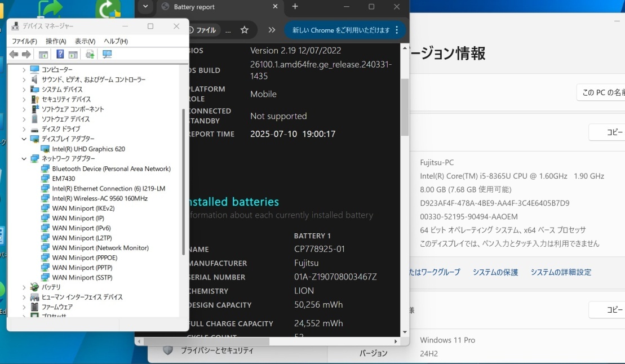Viewport: 625px width, 364px height.
Task: Click the properties pane toolbar icon beside help
Action: coord(73,54)
